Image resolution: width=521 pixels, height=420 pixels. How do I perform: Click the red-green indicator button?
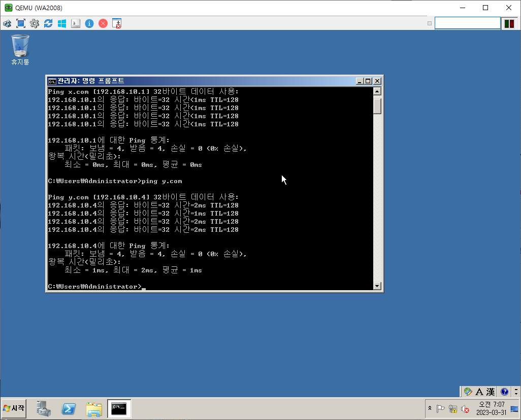point(509,23)
